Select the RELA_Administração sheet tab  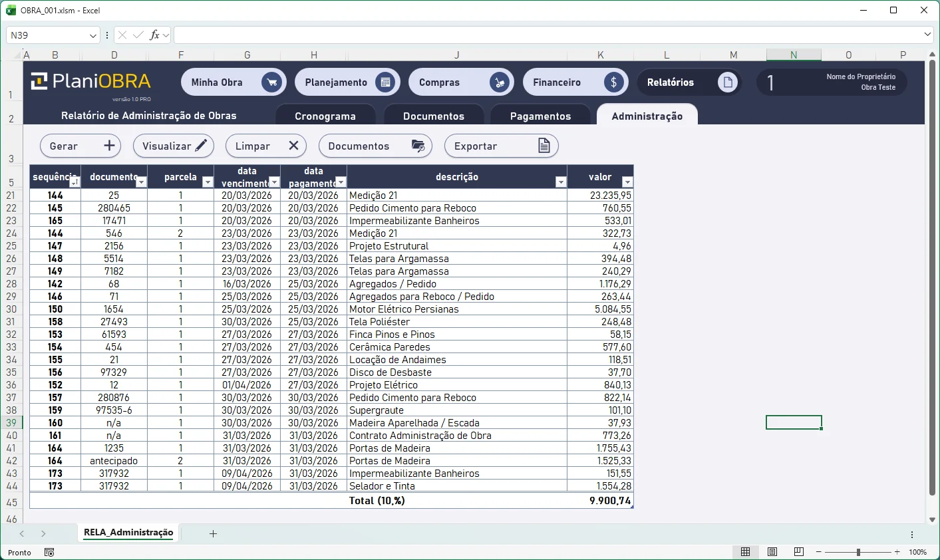click(128, 533)
